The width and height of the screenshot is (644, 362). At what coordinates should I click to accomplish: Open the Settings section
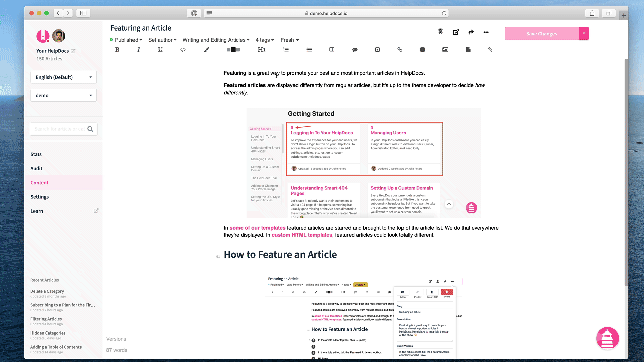pyautogui.click(x=40, y=197)
